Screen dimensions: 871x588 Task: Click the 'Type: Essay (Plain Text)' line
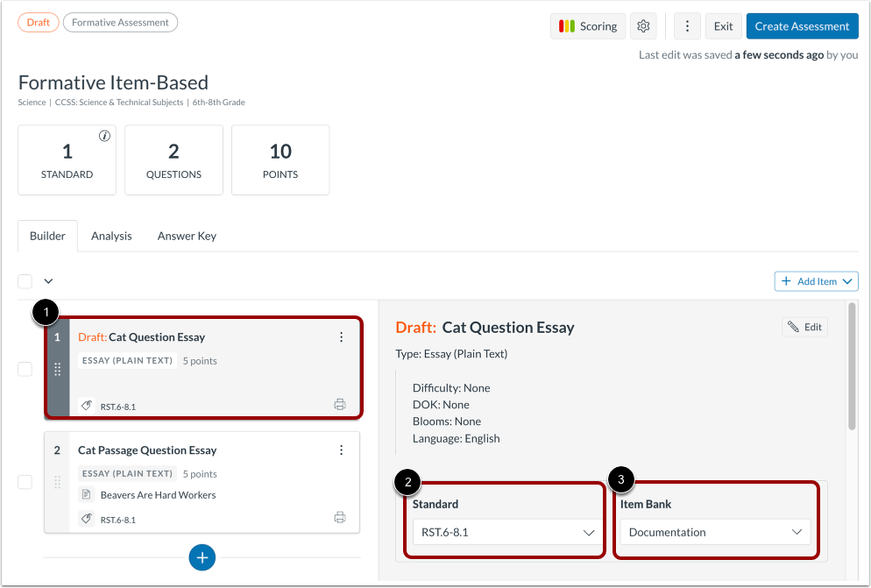[x=451, y=354]
